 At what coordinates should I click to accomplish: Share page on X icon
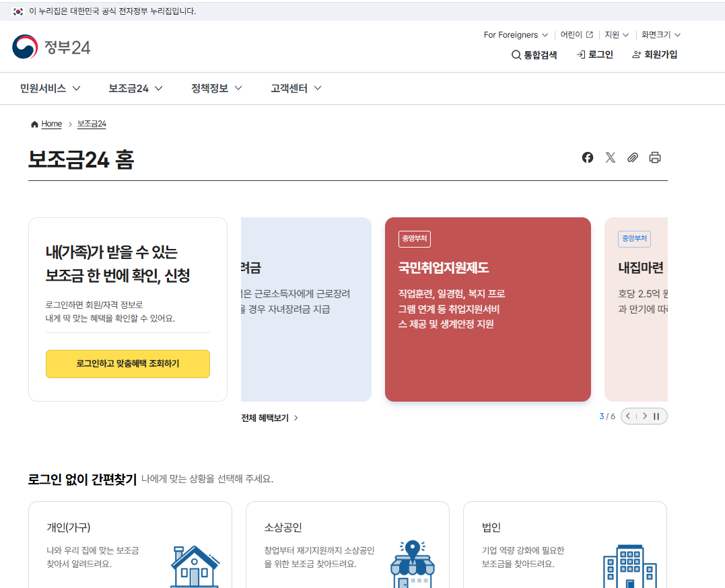611,157
